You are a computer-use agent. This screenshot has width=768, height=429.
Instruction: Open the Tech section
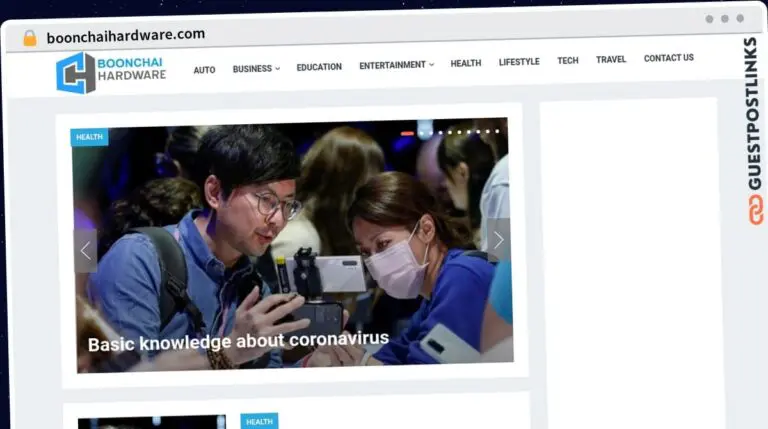coord(568,60)
